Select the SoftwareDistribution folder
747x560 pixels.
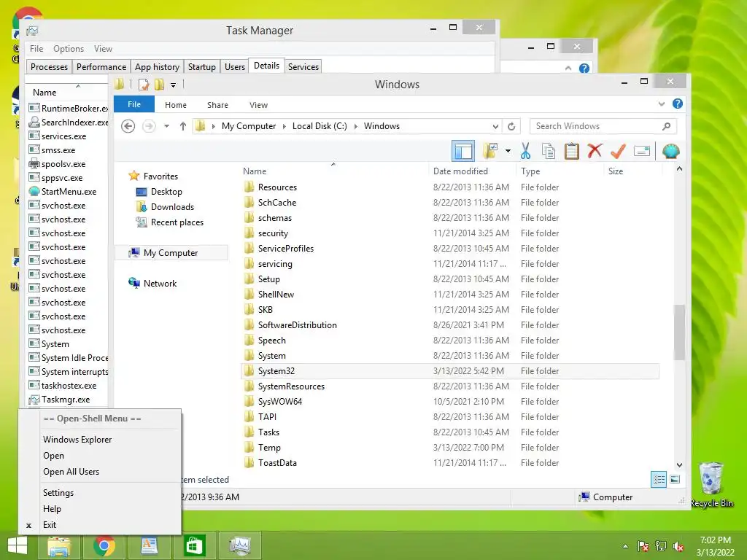(450, 325)
